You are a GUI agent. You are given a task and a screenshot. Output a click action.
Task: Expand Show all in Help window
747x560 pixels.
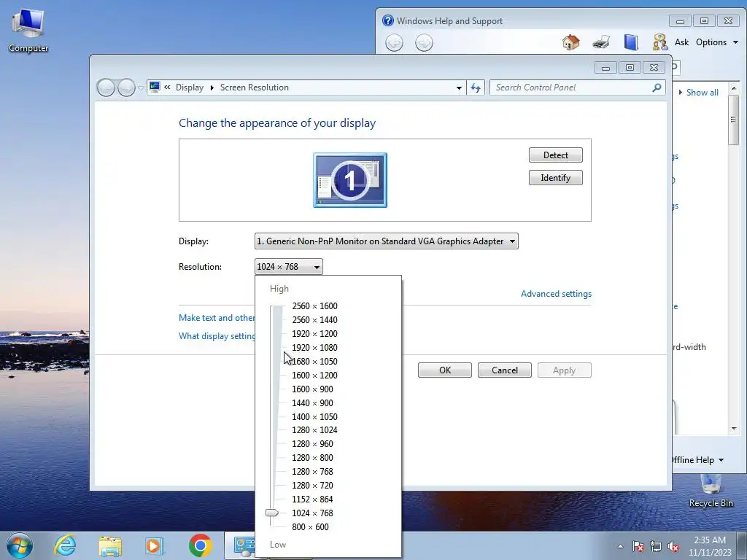point(699,93)
